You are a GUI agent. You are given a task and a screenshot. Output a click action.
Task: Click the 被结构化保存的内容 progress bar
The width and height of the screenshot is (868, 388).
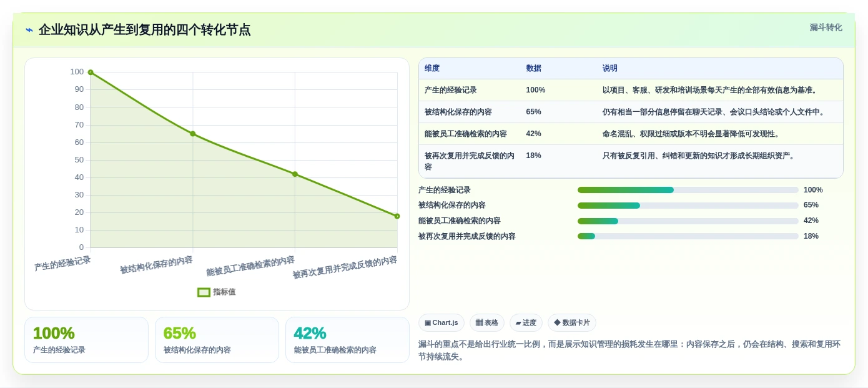click(x=688, y=205)
